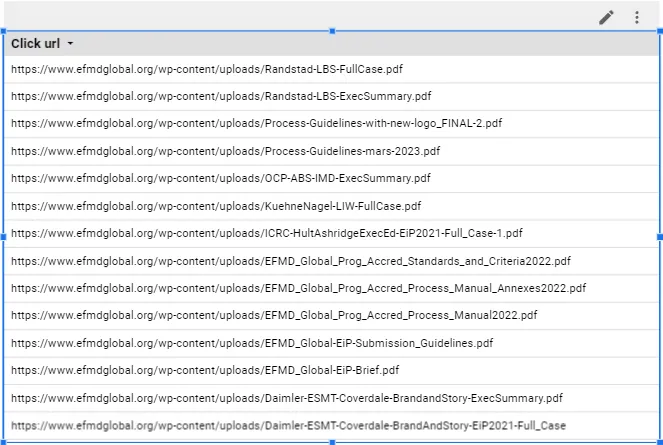The height and width of the screenshot is (445, 663).
Task: Click the left-middle table resize handle
Action: (3, 237)
